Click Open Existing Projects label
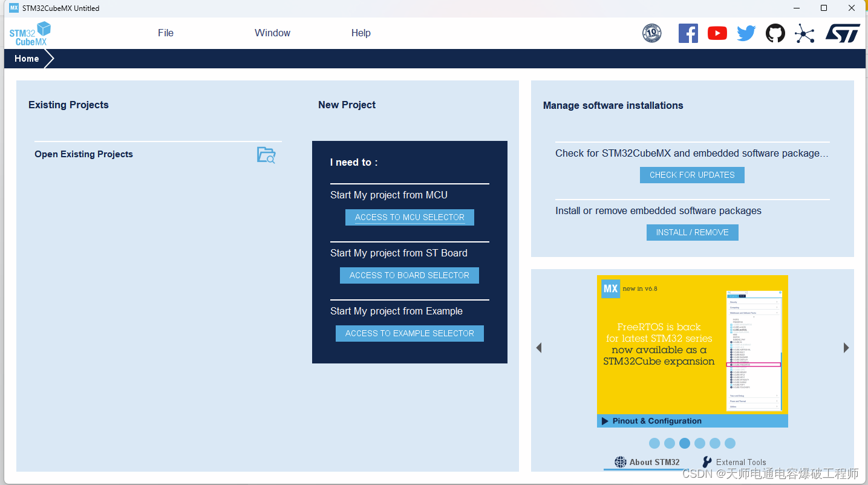868x485 pixels. coord(83,154)
